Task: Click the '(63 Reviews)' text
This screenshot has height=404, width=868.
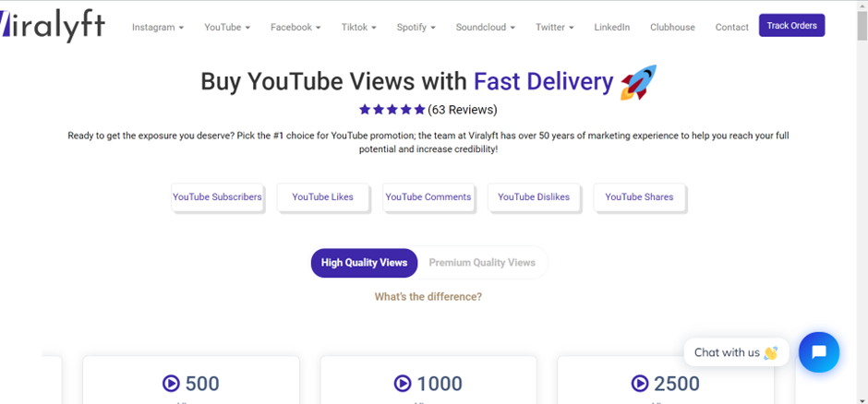Action: click(463, 110)
